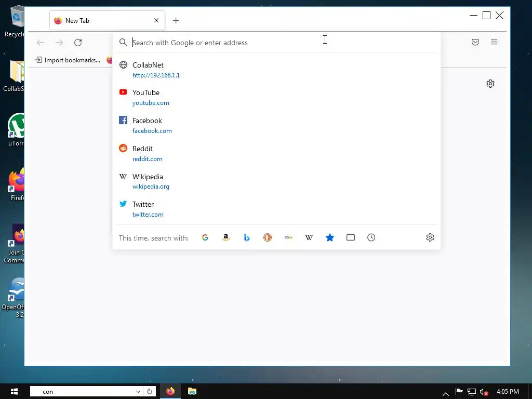Viewport: 532px width, 399px height.
Task: Show hidden system tray icons
Action: point(446,394)
